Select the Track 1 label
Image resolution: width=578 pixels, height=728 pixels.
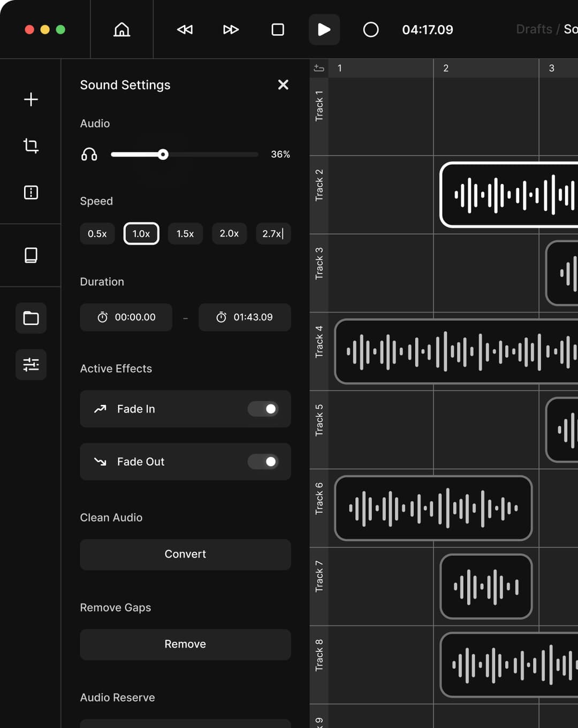tap(319, 106)
